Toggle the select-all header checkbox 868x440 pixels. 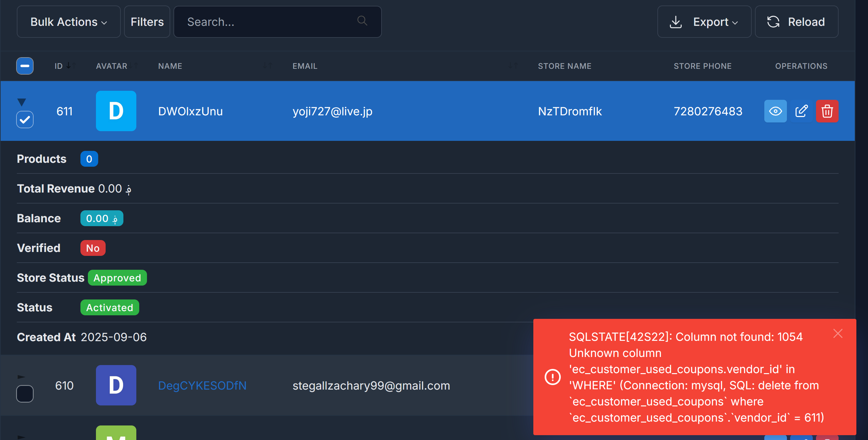(25, 66)
